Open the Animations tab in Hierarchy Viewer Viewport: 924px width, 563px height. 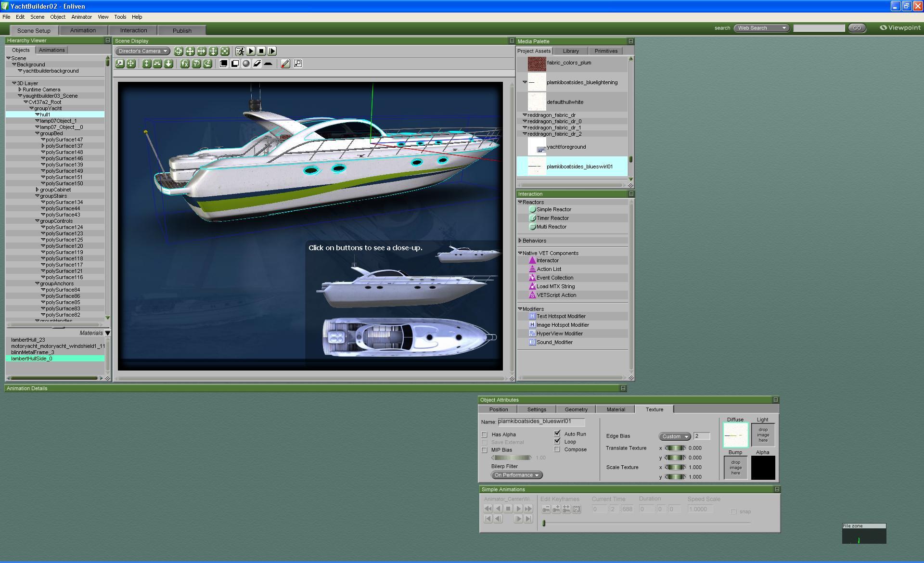(x=51, y=50)
